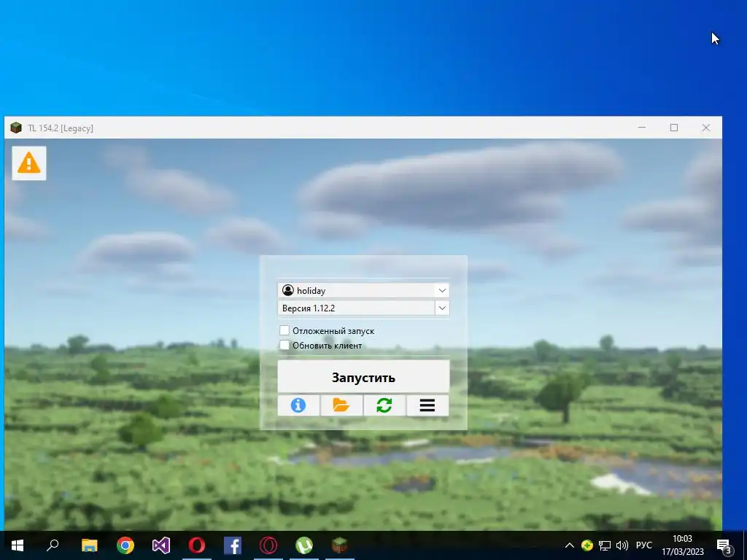Click the TL launcher window title icon
Image resolution: width=747 pixels, height=560 pixels.
tap(16, 128)
